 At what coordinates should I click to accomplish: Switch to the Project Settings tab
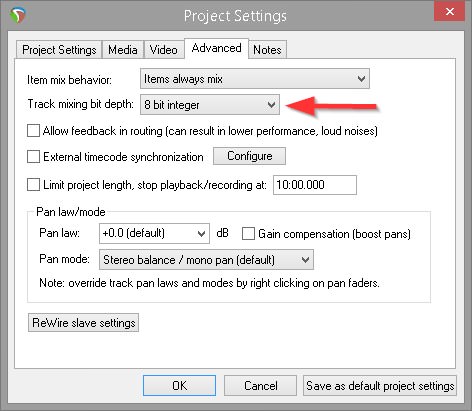(x=59, y=50)
